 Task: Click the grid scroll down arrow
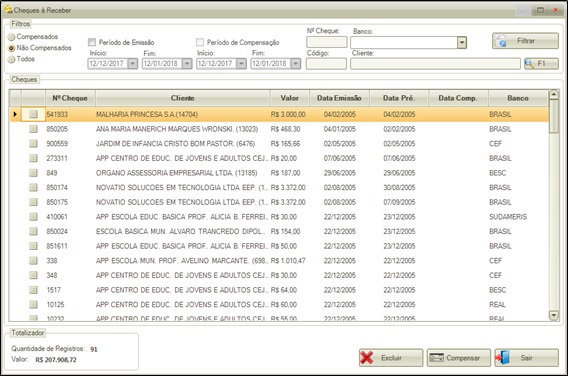point(554,315)
